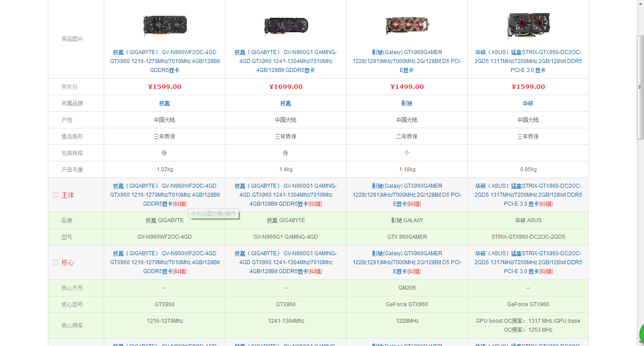Viewport: 644px width, 346px height.
Task: Click the green floating button at the bottom right
Action: tap(642, 333)
